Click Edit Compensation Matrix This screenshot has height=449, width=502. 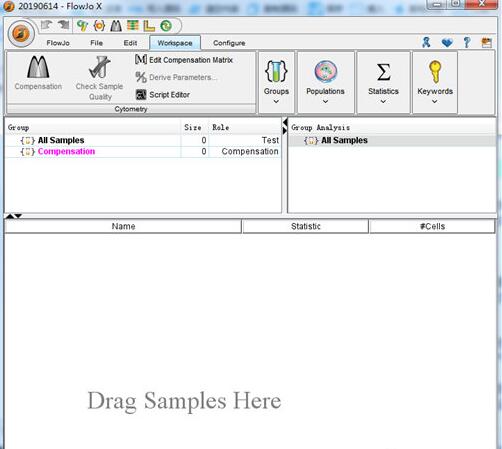coord(184,60)
